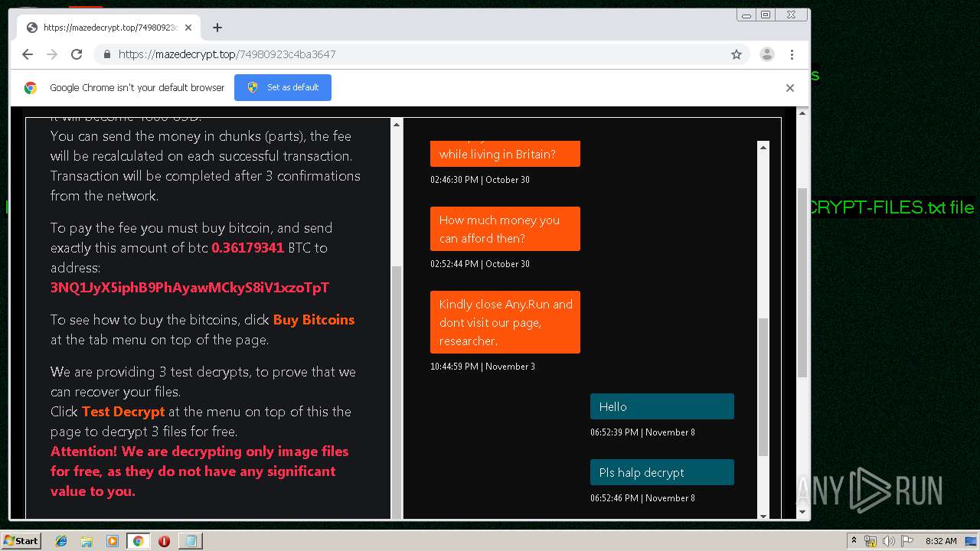Select the mazedecrypt.top browser tab
The height and width of the screenshot is (551, 980).
click(109, 28)
